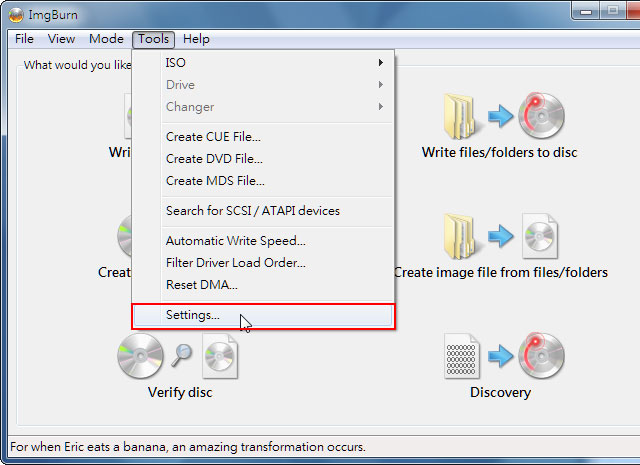Click the Discovery burning disc icon
640x465 pixels.
pos(541,356)
